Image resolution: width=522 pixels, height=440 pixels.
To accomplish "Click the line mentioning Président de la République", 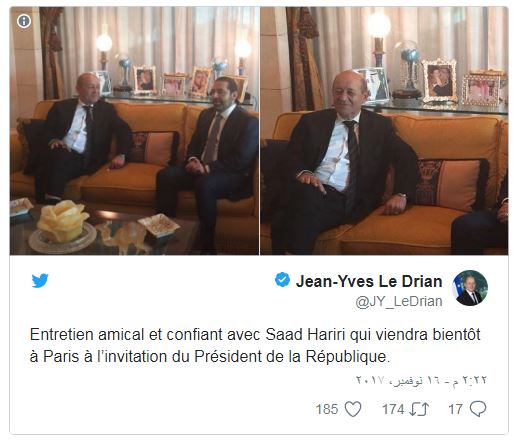I will click(x=210, y=357).
